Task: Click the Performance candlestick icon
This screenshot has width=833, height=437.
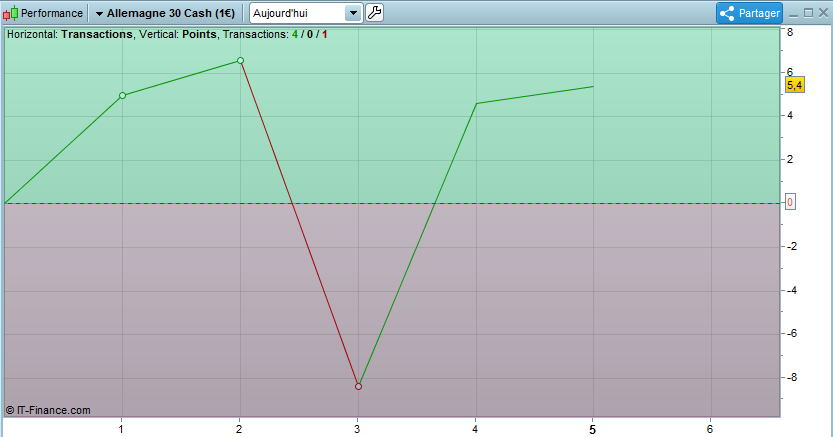Action: [11, 13]
